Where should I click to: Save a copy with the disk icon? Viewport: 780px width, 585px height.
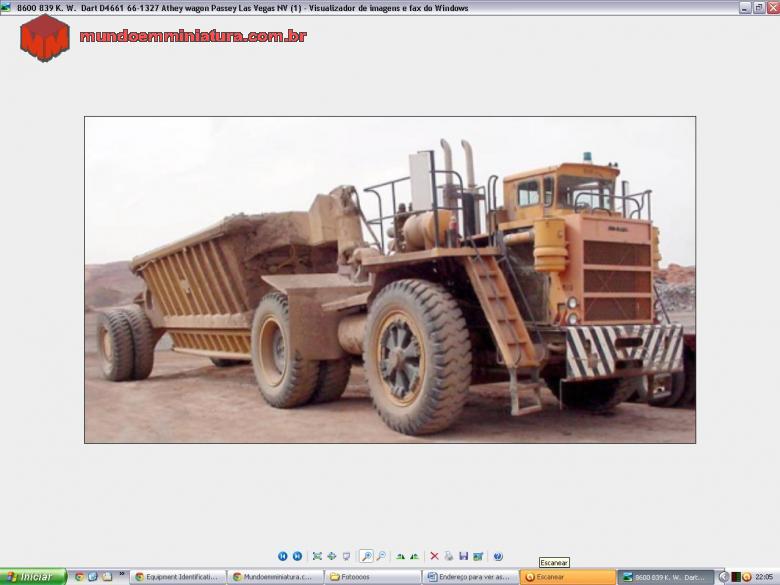pos(463,556)
